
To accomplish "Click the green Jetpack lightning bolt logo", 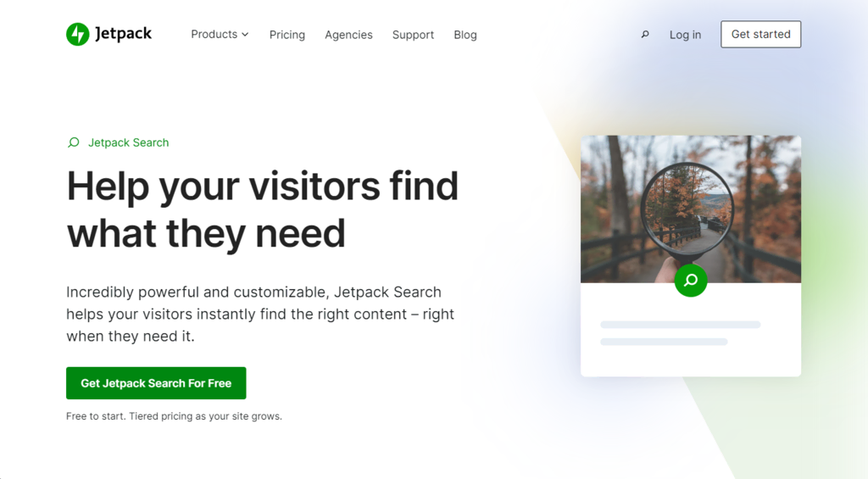I will pos(77,34).
